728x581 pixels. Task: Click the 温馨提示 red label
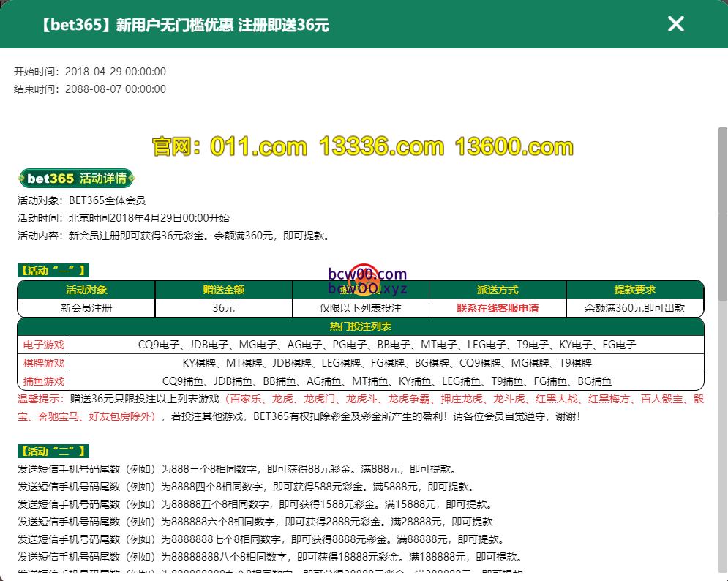coord(41,399)
